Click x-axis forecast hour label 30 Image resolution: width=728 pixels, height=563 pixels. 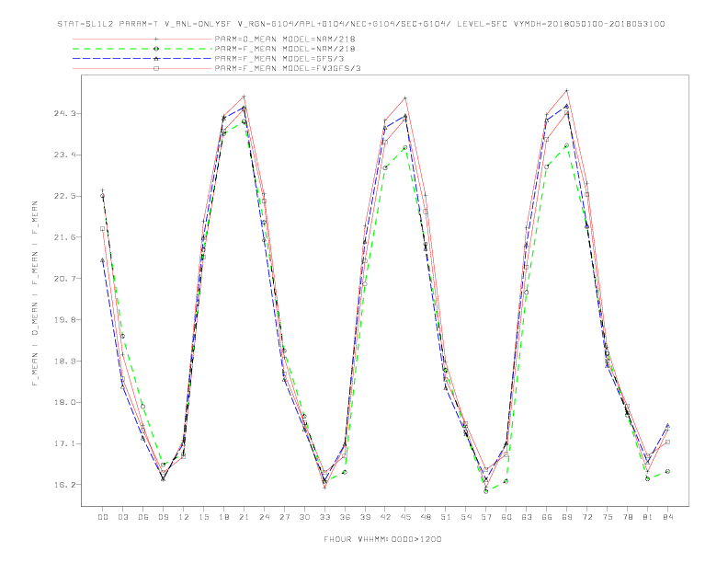304,517
